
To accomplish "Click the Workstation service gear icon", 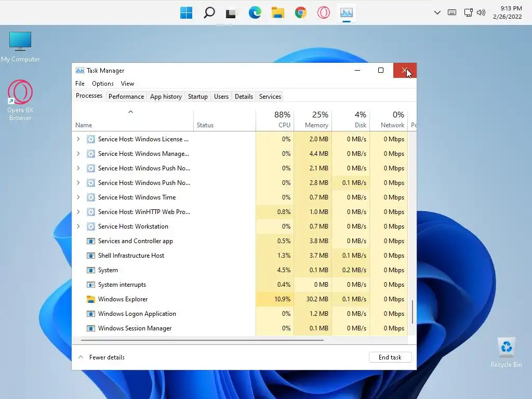I will (x=90, y=227).
